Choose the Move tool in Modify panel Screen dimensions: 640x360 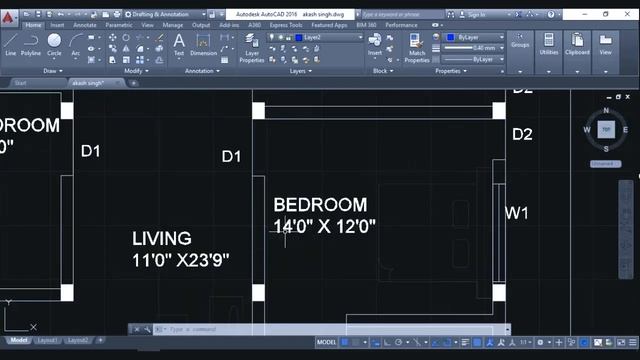coord(113,38)
